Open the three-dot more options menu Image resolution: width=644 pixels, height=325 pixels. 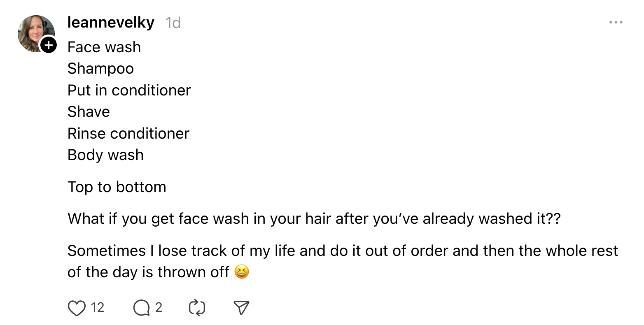[x=616, y=23]
